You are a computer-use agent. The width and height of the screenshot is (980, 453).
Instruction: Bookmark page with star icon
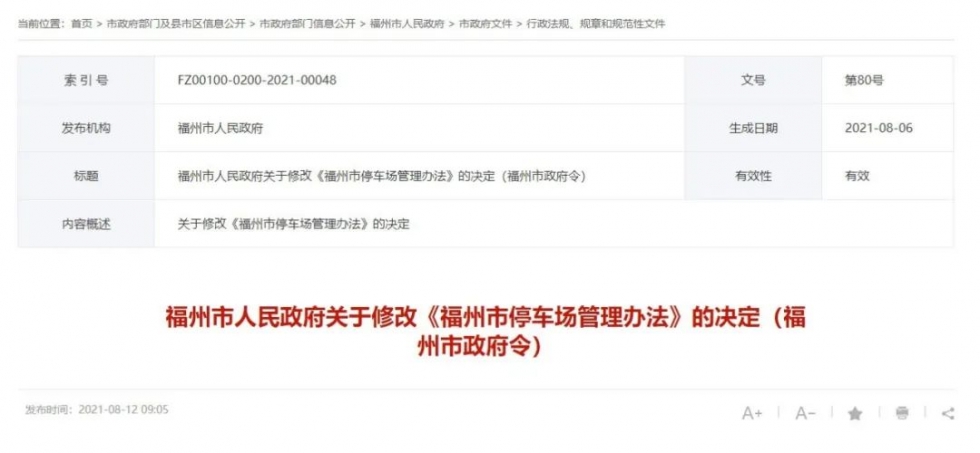855,413
